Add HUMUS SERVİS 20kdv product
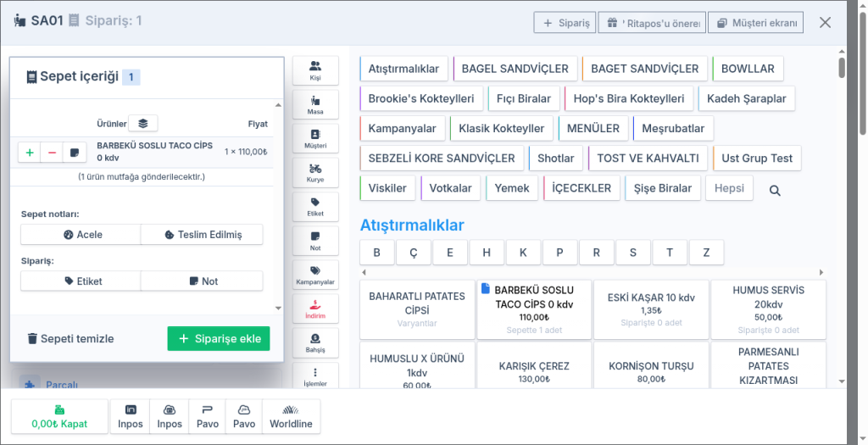Viewport: 868px width, 445px height. [x=768, y=309]
